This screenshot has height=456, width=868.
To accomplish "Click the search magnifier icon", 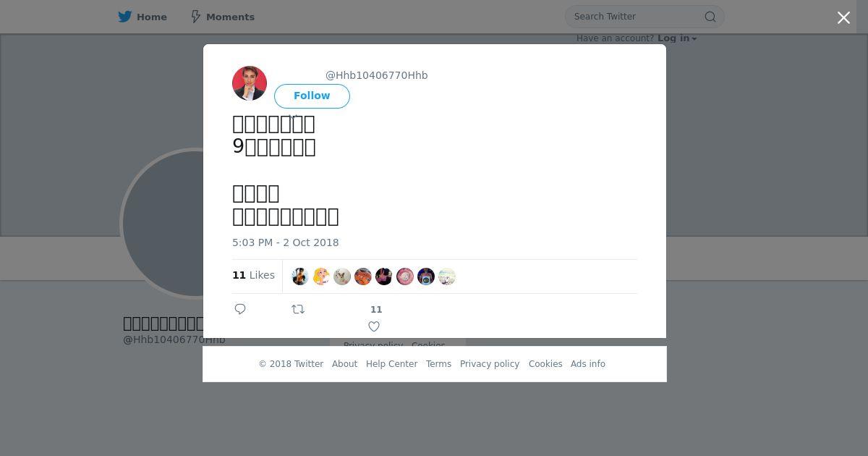I will tap(710, 17).
